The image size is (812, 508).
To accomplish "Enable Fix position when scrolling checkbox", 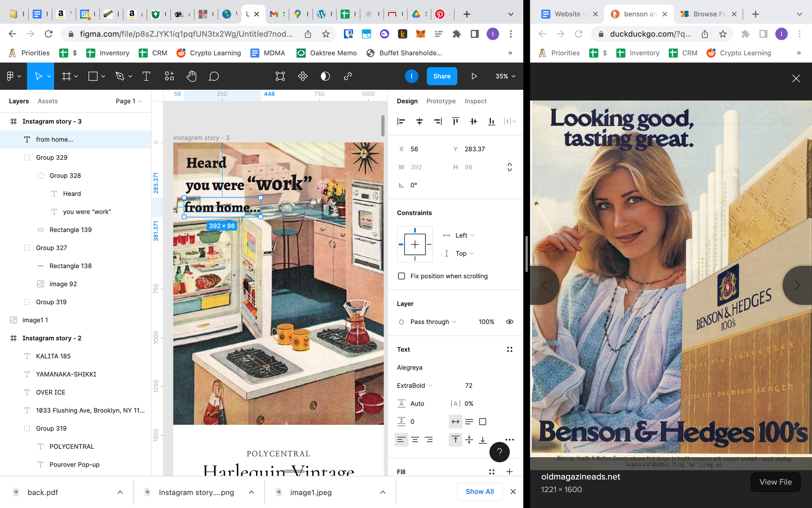I will [x=402, y=276].
